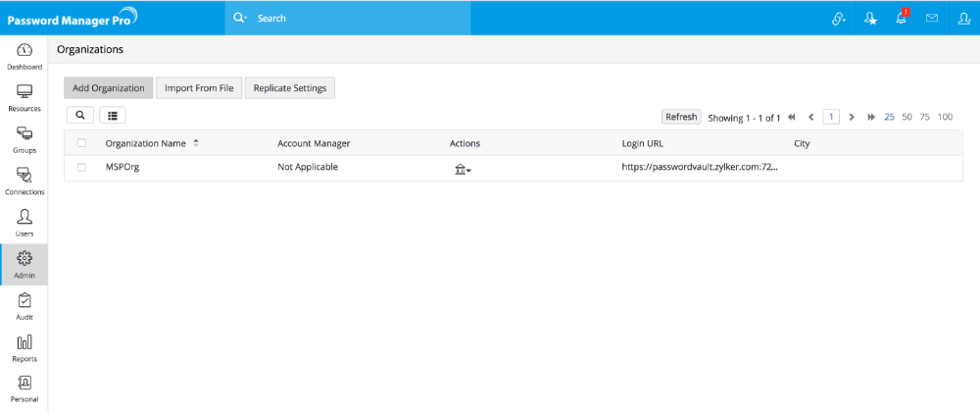The width and height of the screenshot is (980, 413).
Task: Open the Personal section
Action: coord(24,383)
